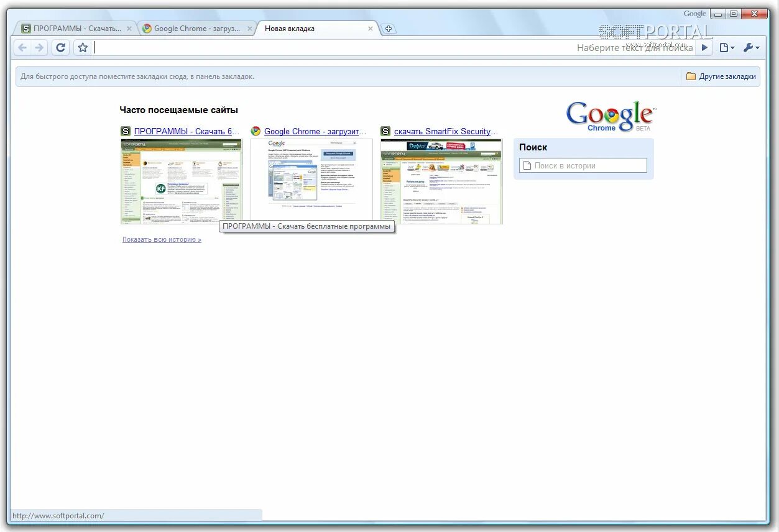This screenshot has height=532, width=779.
Task: Click the Google Chrome BETA logo
Action: pos(610,117)
